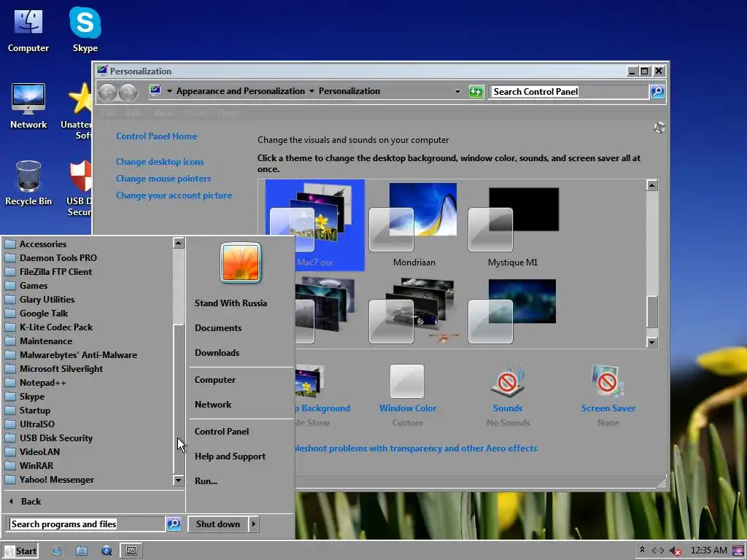
Task: Click Change your account picture link
Action: (x=174, y=195)
